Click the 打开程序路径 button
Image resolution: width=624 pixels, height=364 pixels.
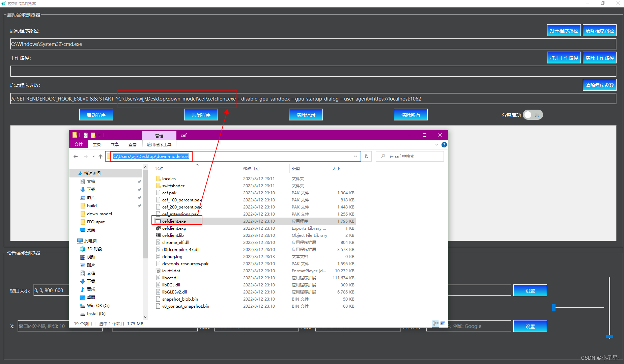click(564, 30)
